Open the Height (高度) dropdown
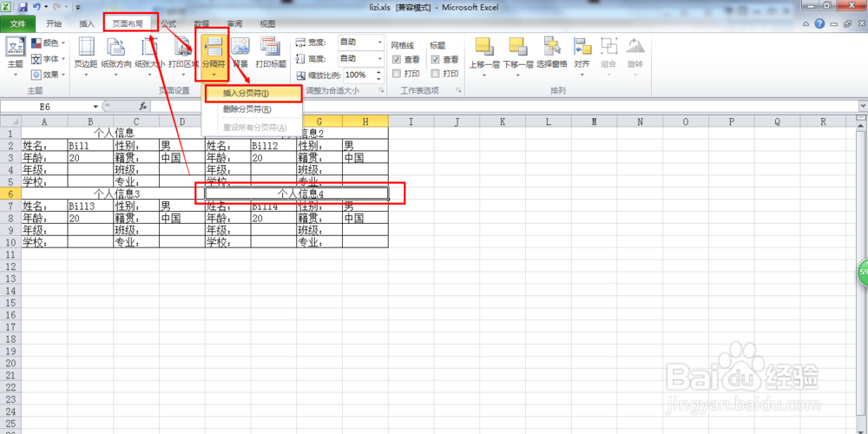The height and width of the screenshot is (434, 868). coord(380,58)
